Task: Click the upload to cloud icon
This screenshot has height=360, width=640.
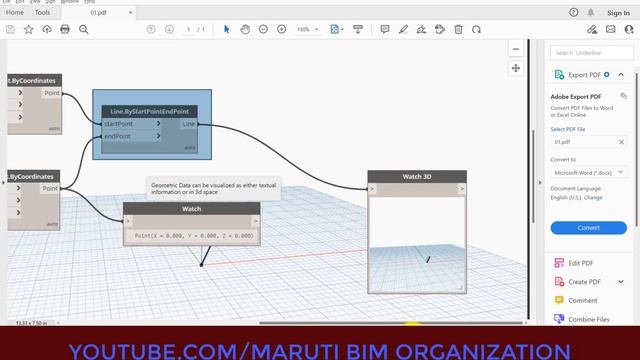Action: 47,29
